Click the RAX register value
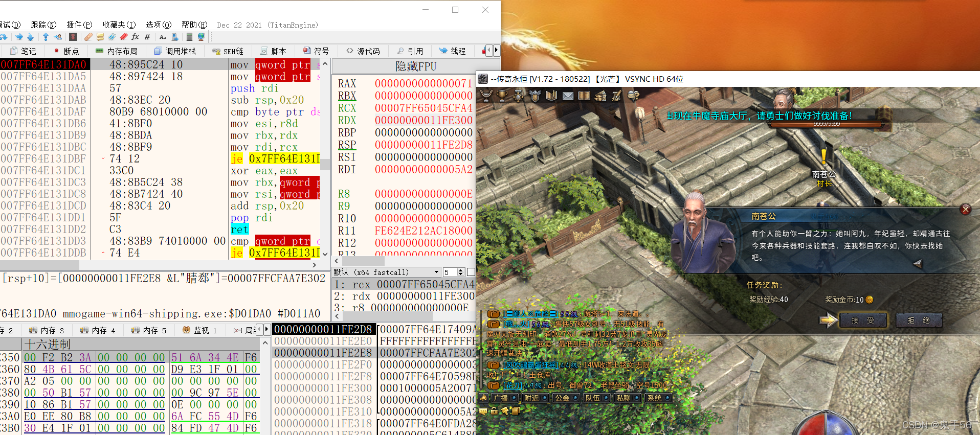This screenshot has width=980, height=435. pos(424,83)
